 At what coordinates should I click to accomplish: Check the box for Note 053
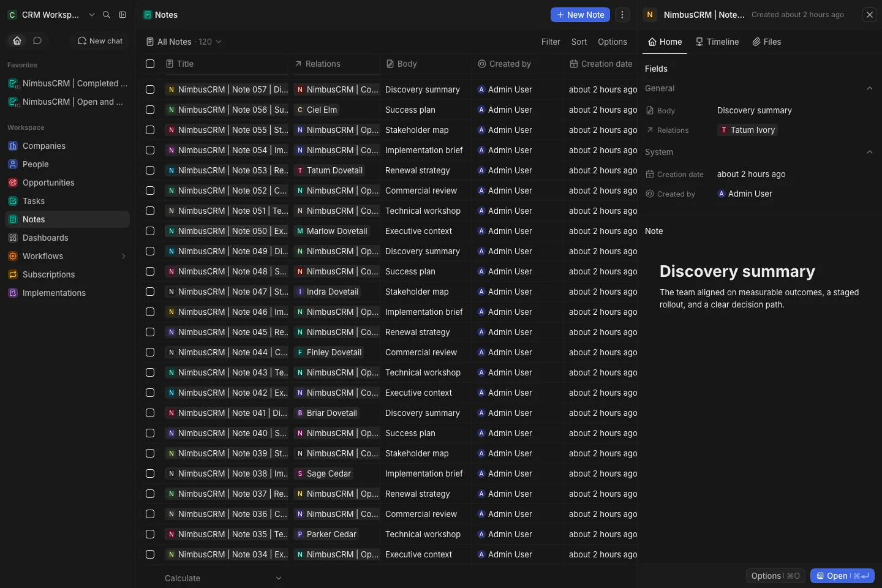pos(150,170)
